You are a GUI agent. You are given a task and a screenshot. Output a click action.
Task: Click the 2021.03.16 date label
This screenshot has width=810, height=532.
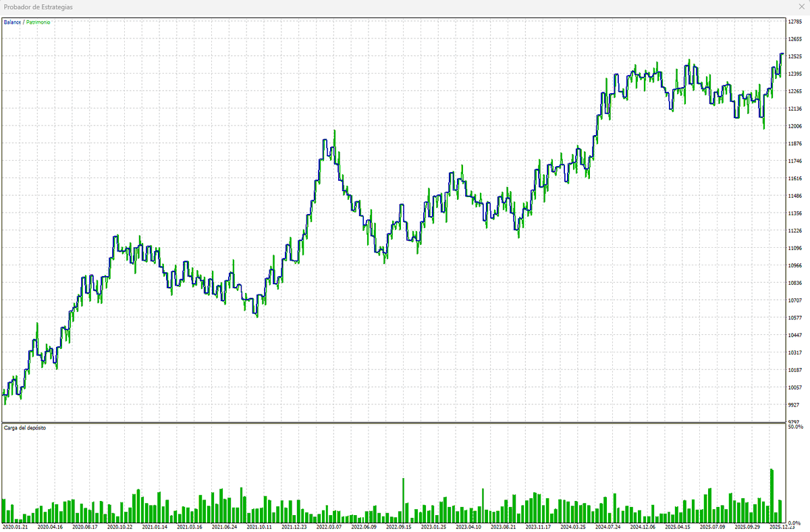(x=190, y=527)
